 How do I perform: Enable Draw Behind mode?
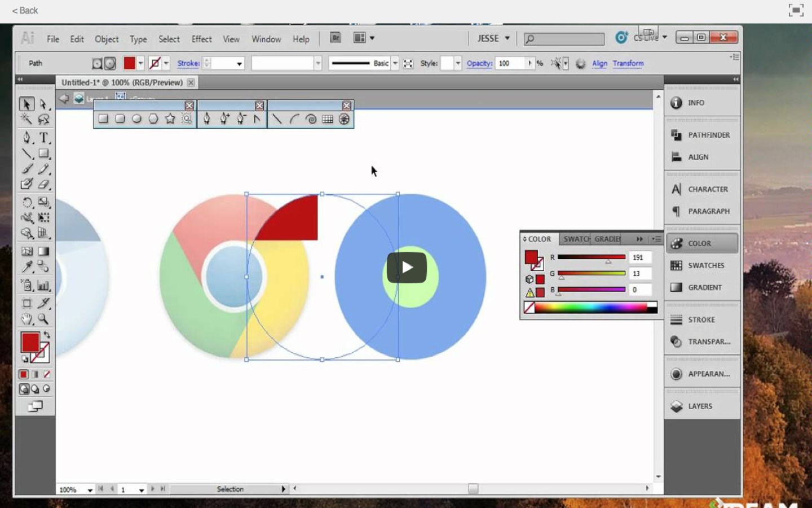coord(35,389)
